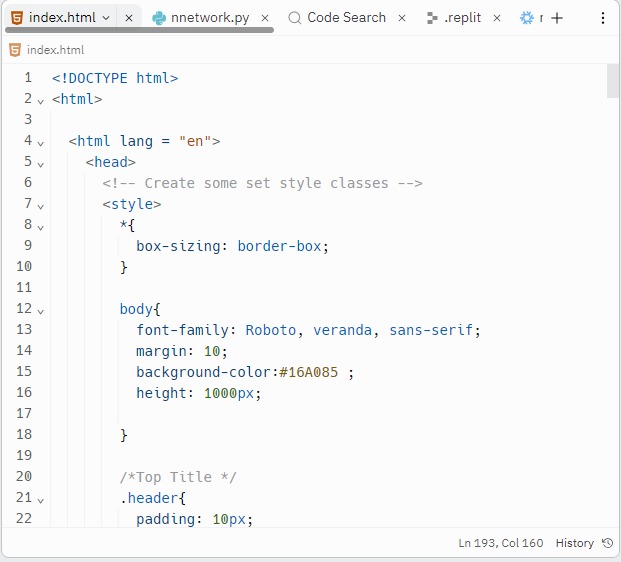The image size is (621, 562).
Task: Place cursor in the DOCTYPE html line
Action: (115, 78)
